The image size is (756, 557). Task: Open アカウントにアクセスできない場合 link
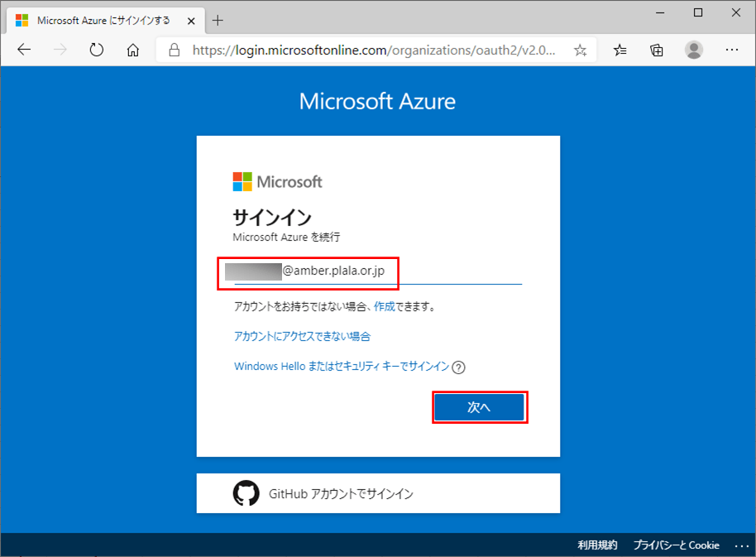(x=302, y=336)
